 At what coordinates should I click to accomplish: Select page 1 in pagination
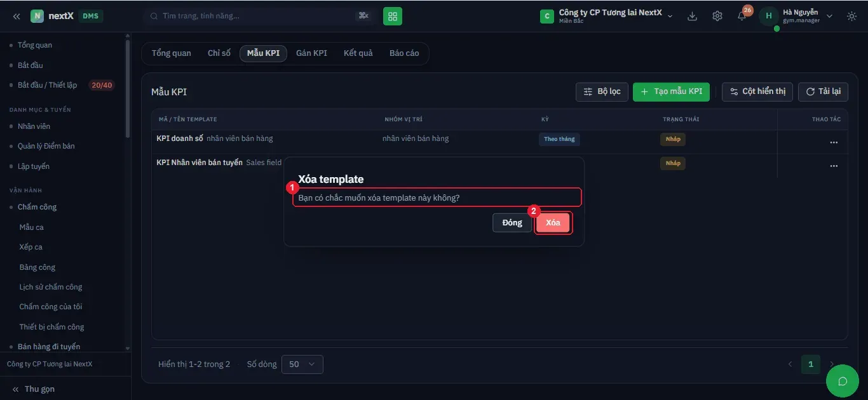click(x=811, y=364)
